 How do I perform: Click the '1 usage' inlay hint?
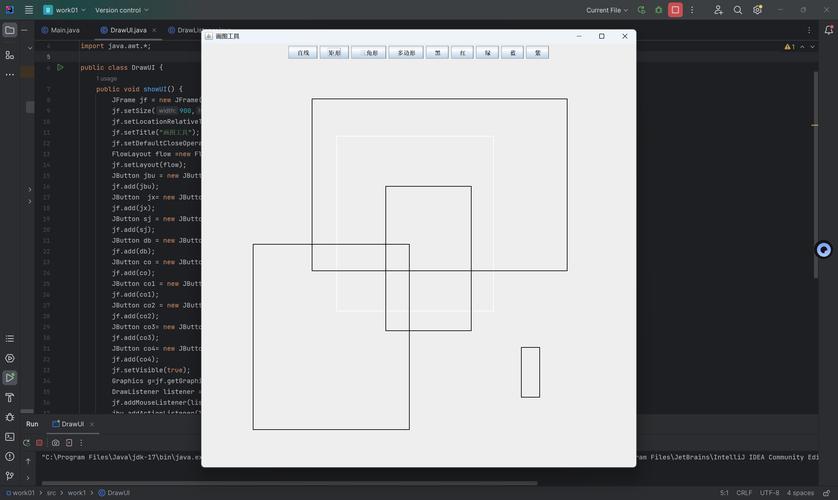click(x=106, y=79)
